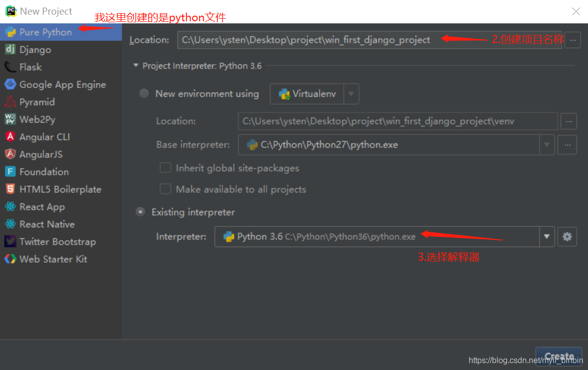The width and height of the screenshot is (588, 370).
Task: Choose React Native in project list
Action: click(47, 224)
